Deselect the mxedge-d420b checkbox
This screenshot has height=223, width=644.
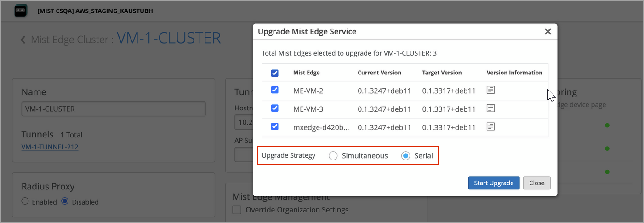(x=275, y=126)
